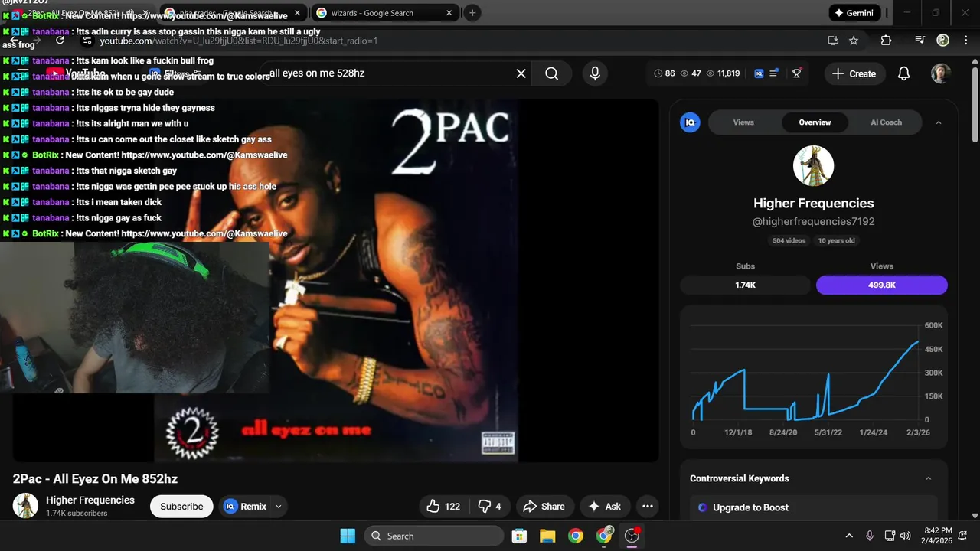
Task: Bookmark this page with the star icon
Action: tap(854, 41)
